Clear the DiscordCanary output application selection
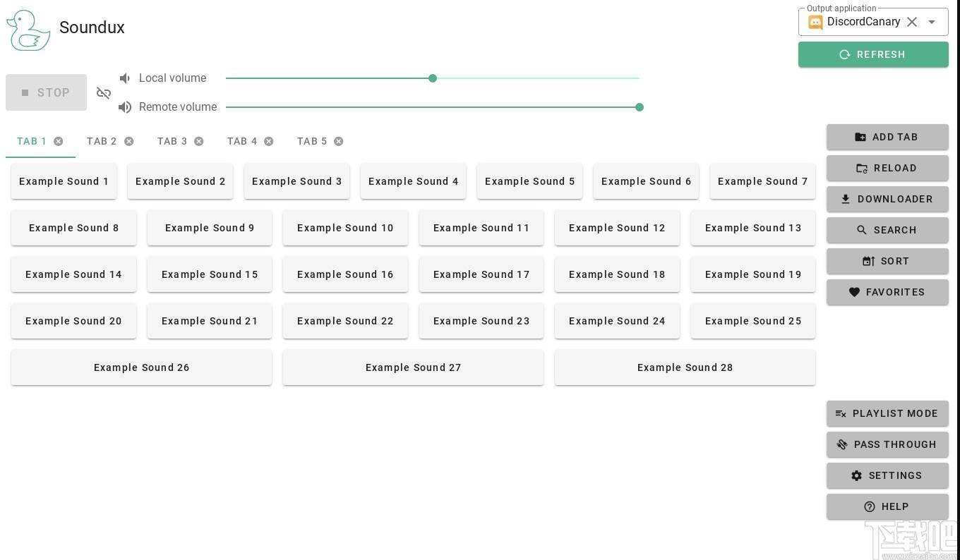960x560 pixels. click(912, 22)
